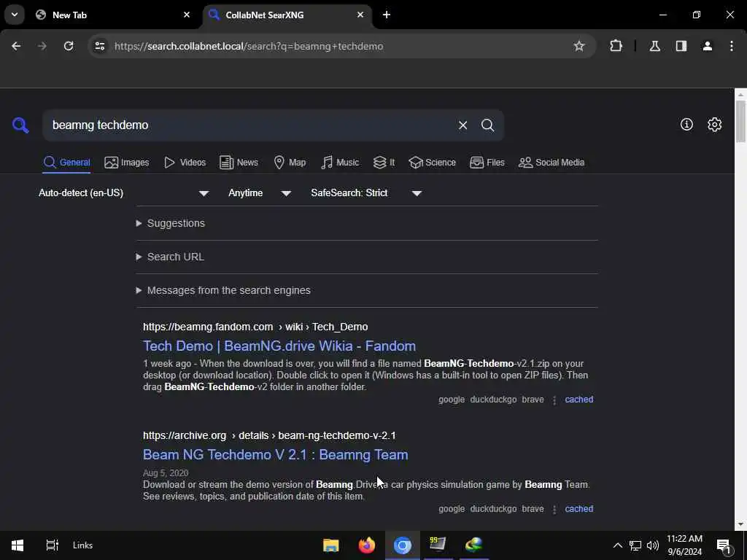Open the Windows notification center

point(723,545)
